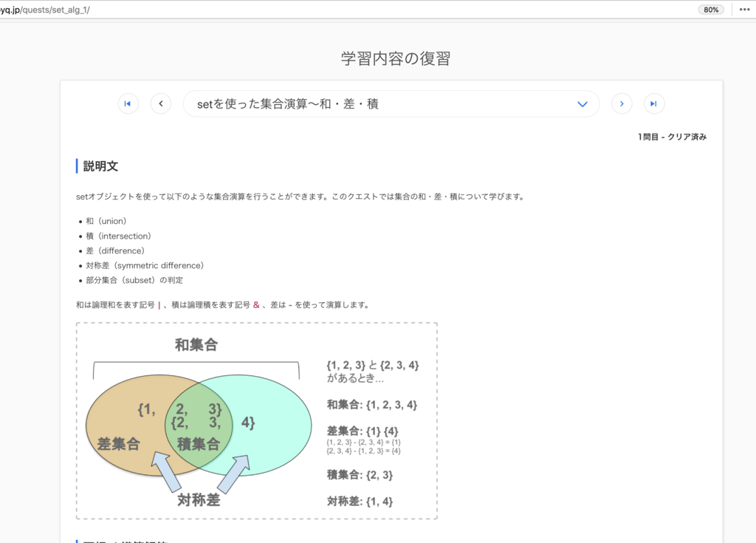Click the 和（union）list item
Viewport: 756px width, 543px height.
click(106, 221)
